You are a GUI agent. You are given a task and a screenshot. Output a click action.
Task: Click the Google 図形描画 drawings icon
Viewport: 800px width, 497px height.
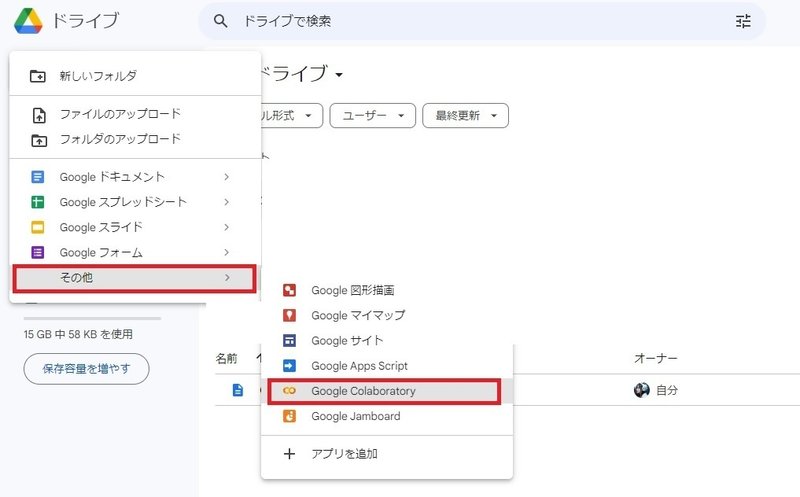click(289, 290)
